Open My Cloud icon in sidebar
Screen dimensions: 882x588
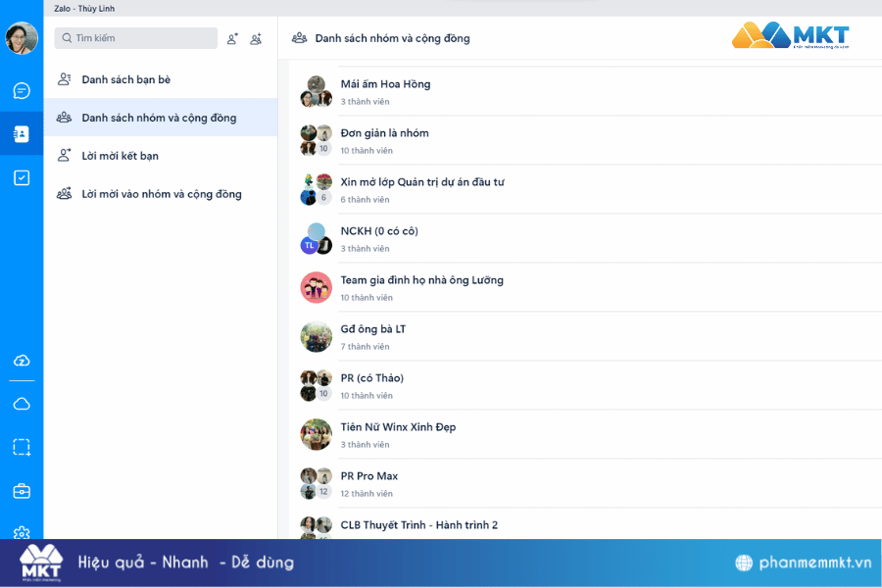coord(22,404)
